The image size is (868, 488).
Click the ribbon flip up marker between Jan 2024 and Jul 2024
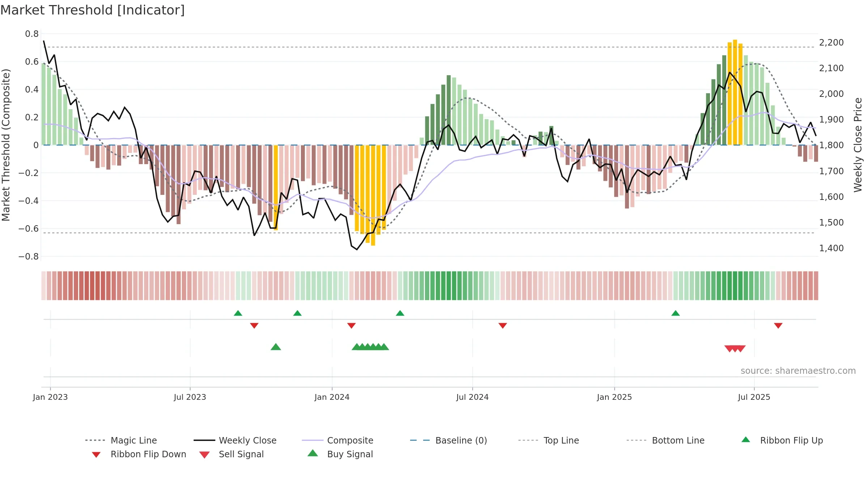pos(400,313)
